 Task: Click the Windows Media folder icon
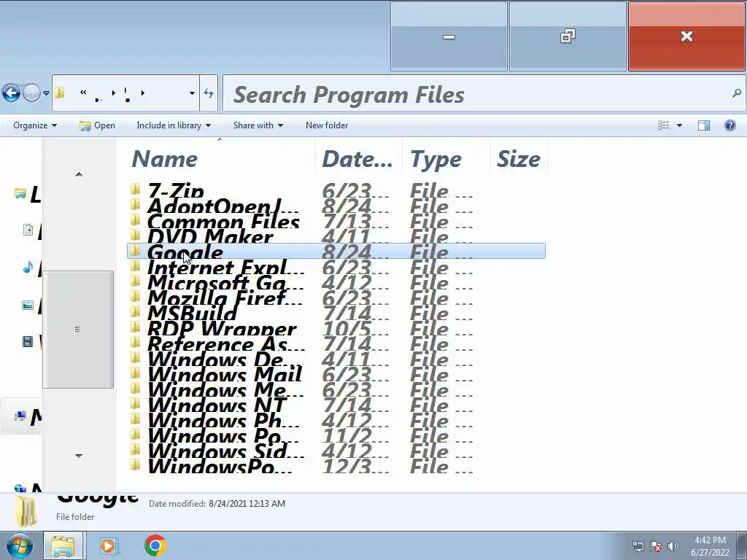(x=135, y=388)
